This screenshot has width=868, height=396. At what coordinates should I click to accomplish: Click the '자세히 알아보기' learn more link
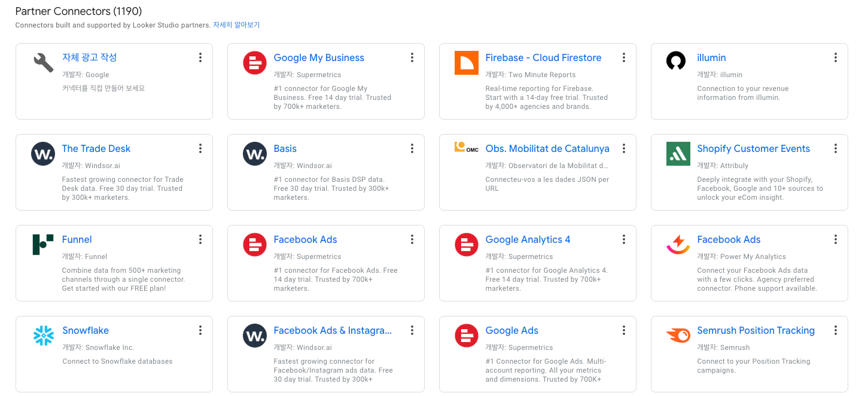click(x=236, y=25)
